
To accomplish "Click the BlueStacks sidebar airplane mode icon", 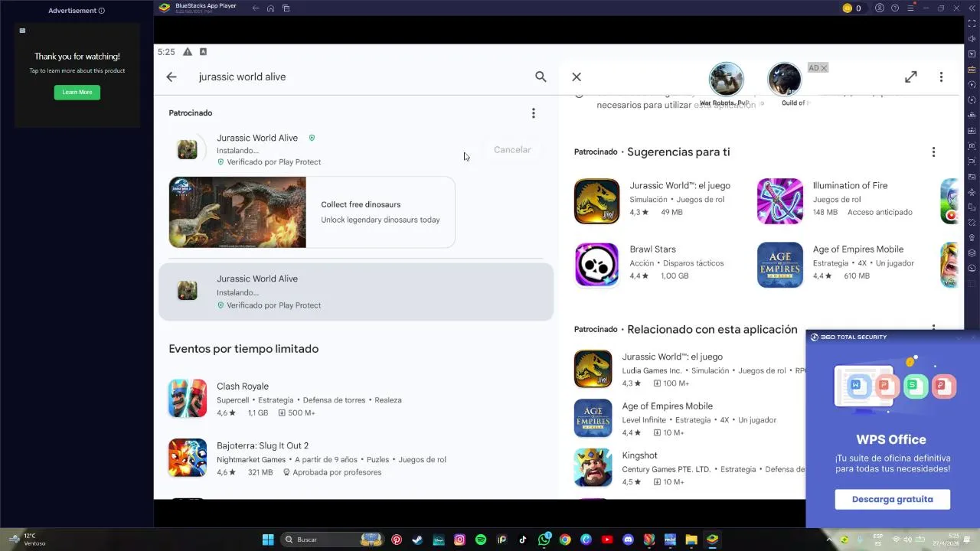I will 972,191.
